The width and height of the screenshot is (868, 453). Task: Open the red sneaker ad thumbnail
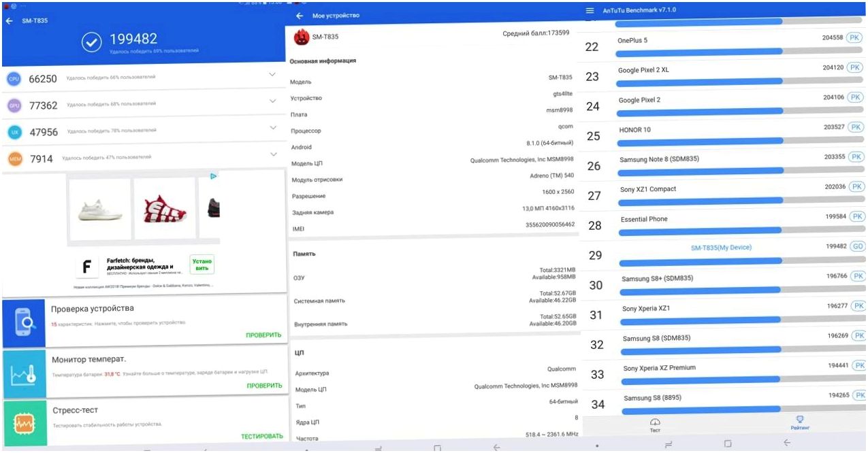point(165,208)
